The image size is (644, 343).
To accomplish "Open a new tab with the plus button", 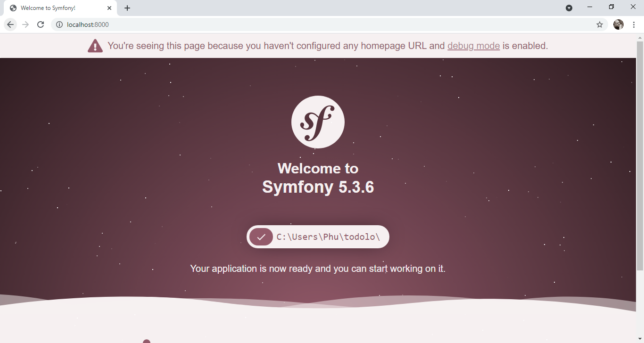I will [127, 8].
